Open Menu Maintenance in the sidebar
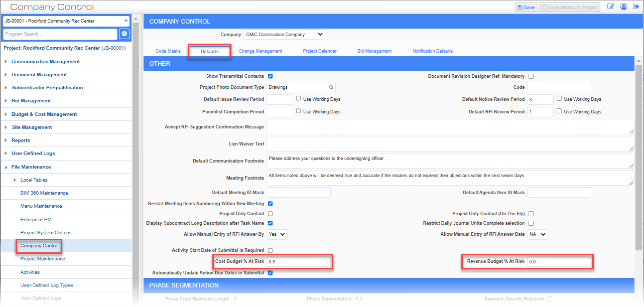Viewport: 644px width, 307px height. [x=41, y=206]
